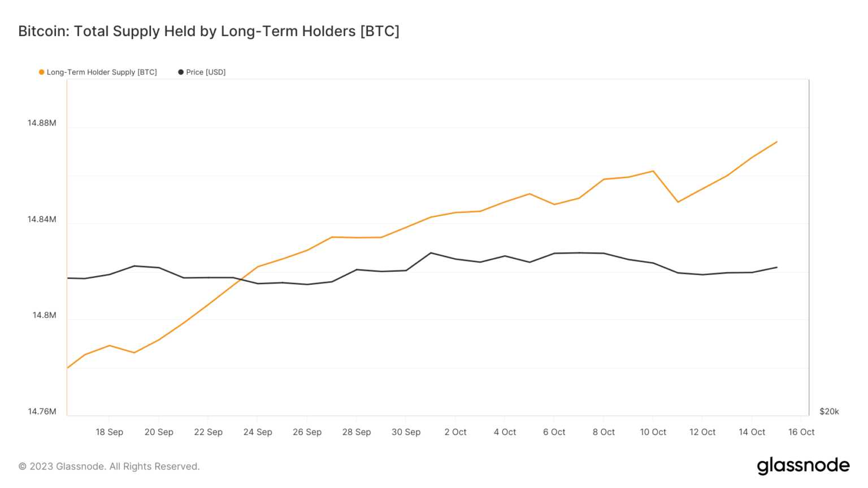Click the 14.8M y-axis label

click(44, 315)
